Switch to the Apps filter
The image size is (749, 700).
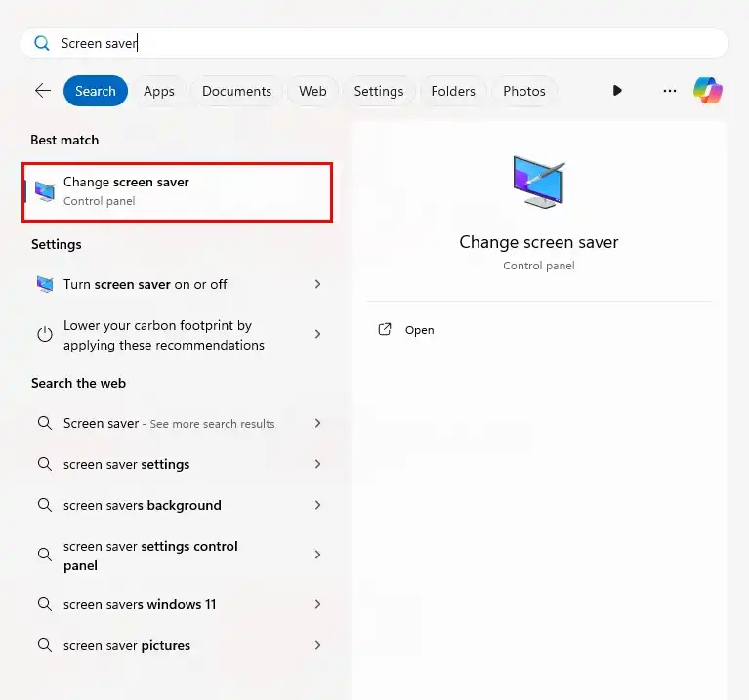tap(159, 91)
